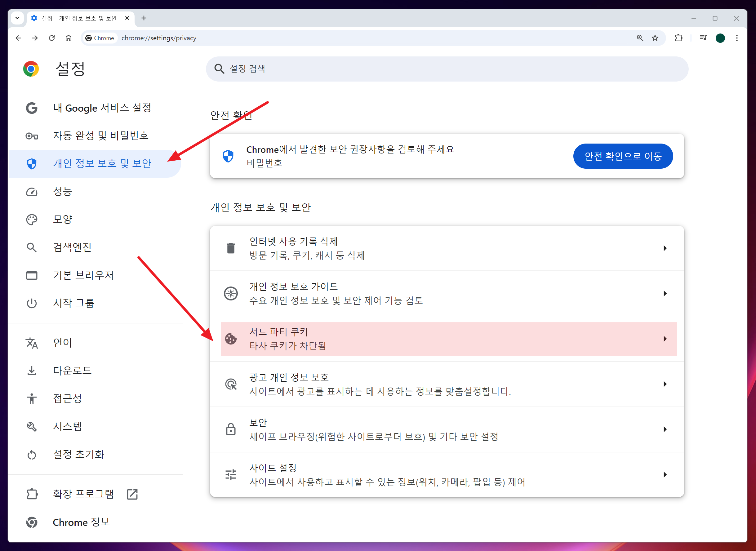Click the zoom magnifier icon in address bar
Image resolution: width=756 pixels, height=551 pixels.
click(x=640, y=38)
